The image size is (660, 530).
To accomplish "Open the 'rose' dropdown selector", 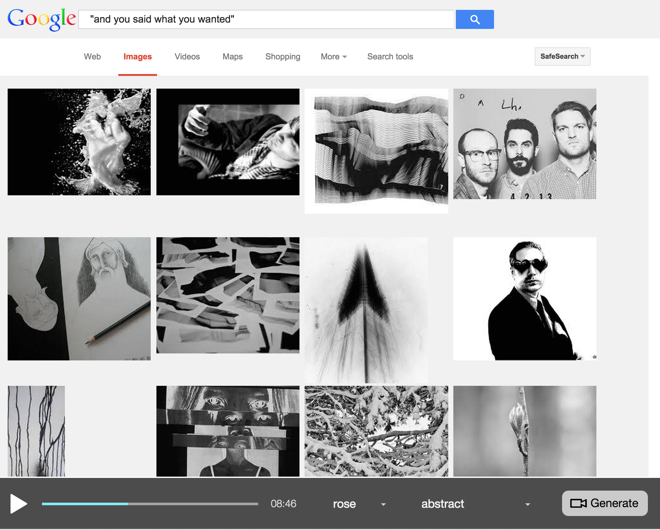I will pos(358,504).
